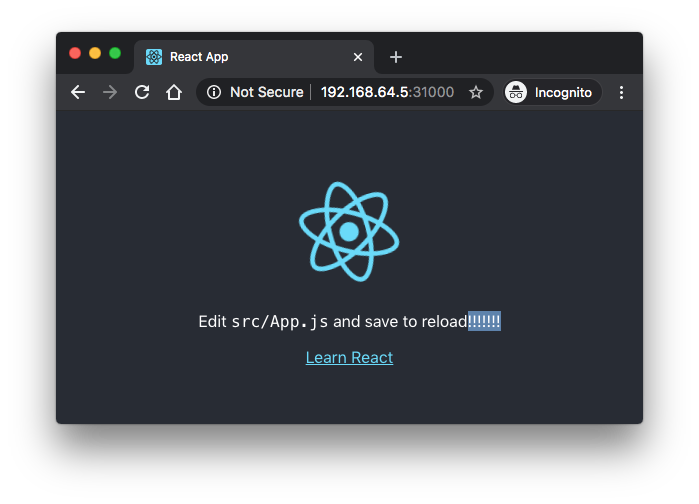The height and width of the screenshot is (504, 699).
Task: Click the large React logo
Action: point(349,232)
